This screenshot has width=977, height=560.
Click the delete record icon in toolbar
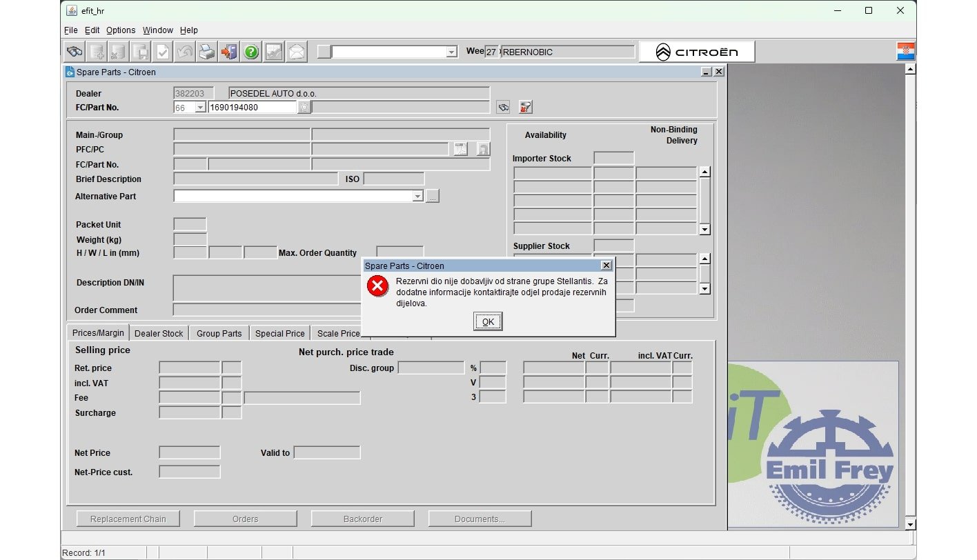click(x=119, y=52)
